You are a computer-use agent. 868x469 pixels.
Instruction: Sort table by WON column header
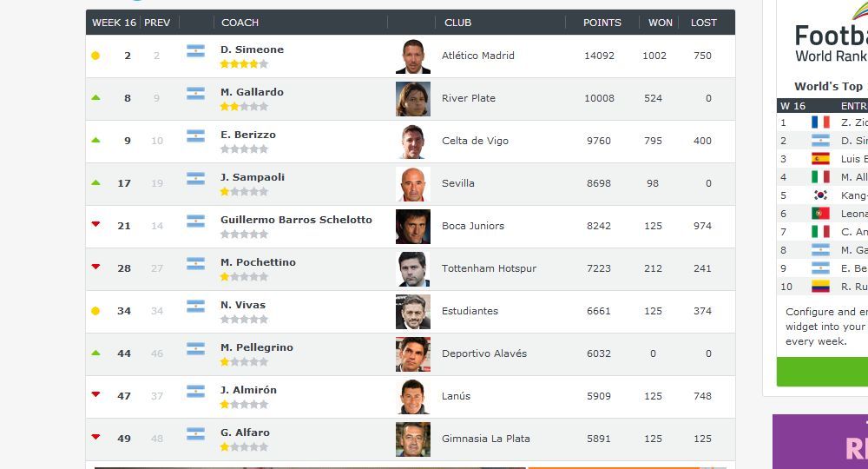click(x=660, y=23)
